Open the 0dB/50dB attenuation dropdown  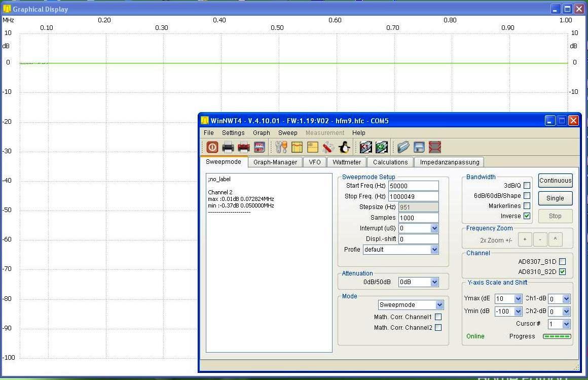pyautogui.click(x=434, y=282)
